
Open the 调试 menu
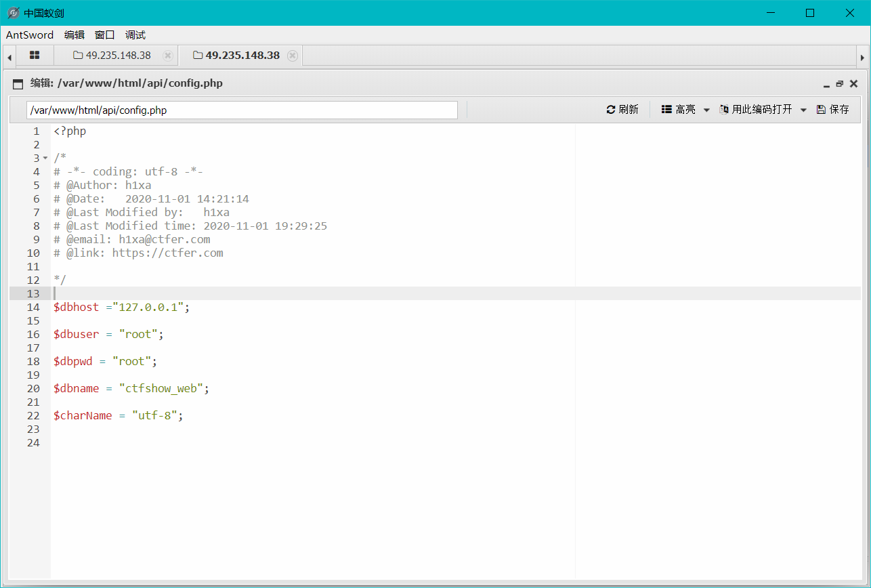[x=135, y=35]
